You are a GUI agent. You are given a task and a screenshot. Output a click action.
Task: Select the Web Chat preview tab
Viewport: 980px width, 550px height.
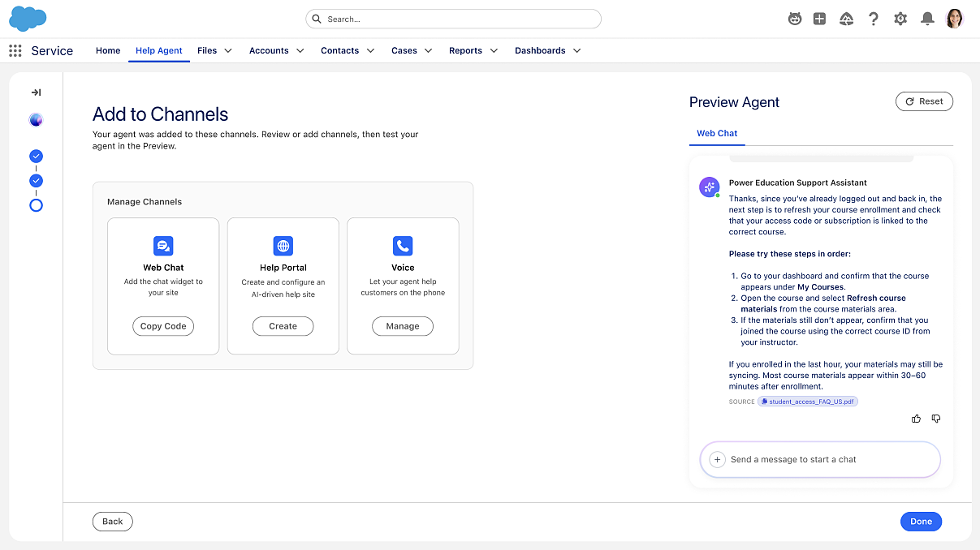[717, 133]
